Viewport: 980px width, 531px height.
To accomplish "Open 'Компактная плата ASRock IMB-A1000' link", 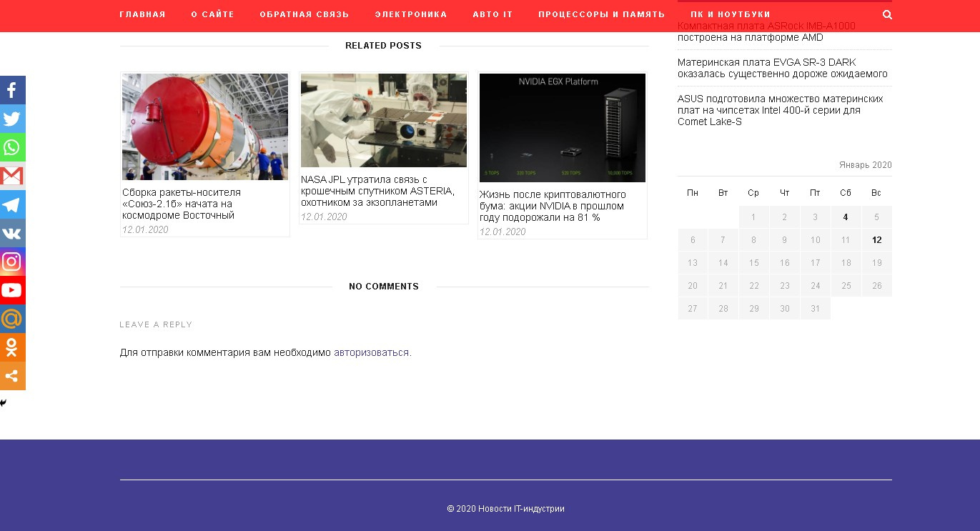I will [766, 31].
